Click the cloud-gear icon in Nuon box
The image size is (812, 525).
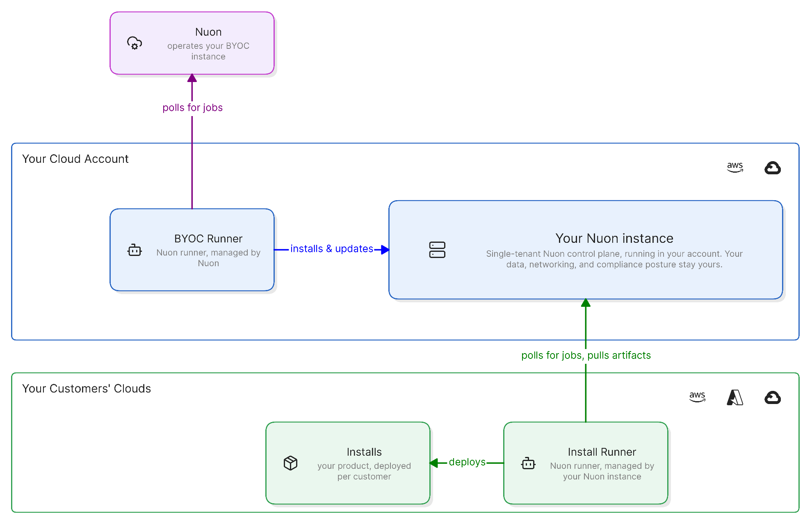135,43
